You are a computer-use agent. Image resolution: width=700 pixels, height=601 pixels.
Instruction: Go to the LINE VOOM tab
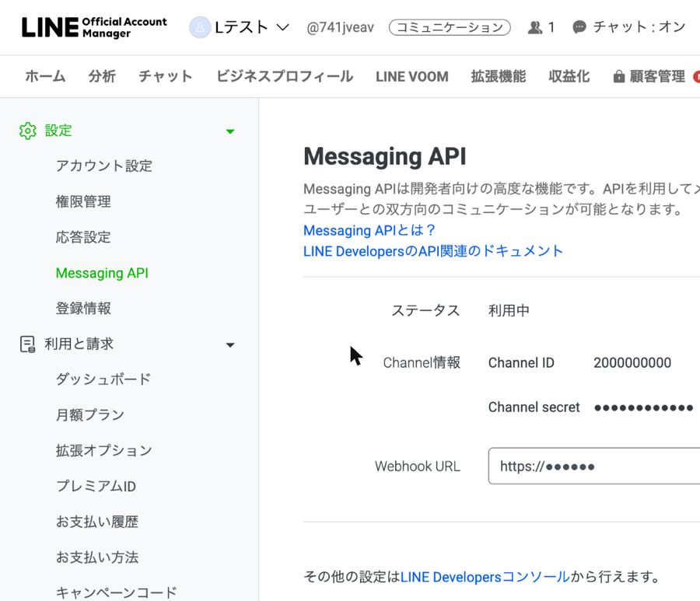click(411, 77)
